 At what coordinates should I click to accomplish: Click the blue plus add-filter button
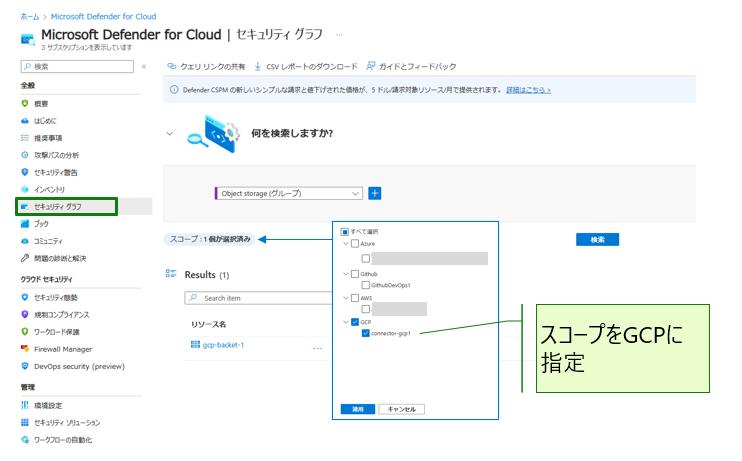[x=374, y=193]
